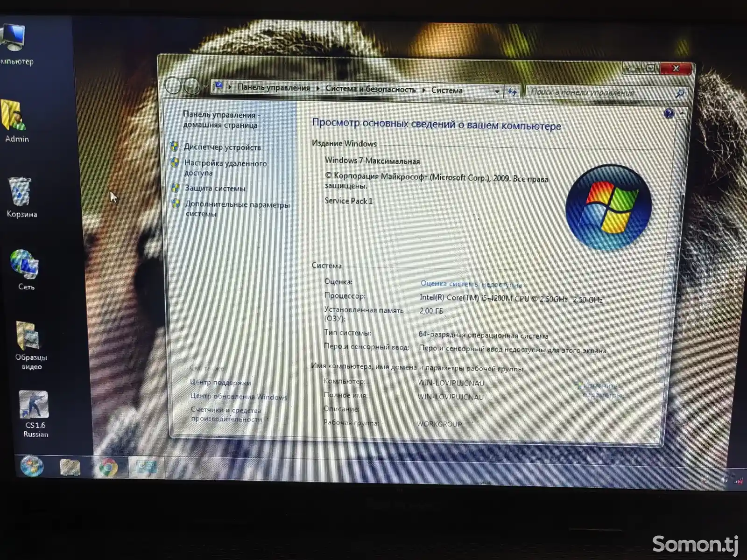Click the search magnifier icon
Image resolution: width=747 pixels, height=560 pixels.
coord(680,94)
